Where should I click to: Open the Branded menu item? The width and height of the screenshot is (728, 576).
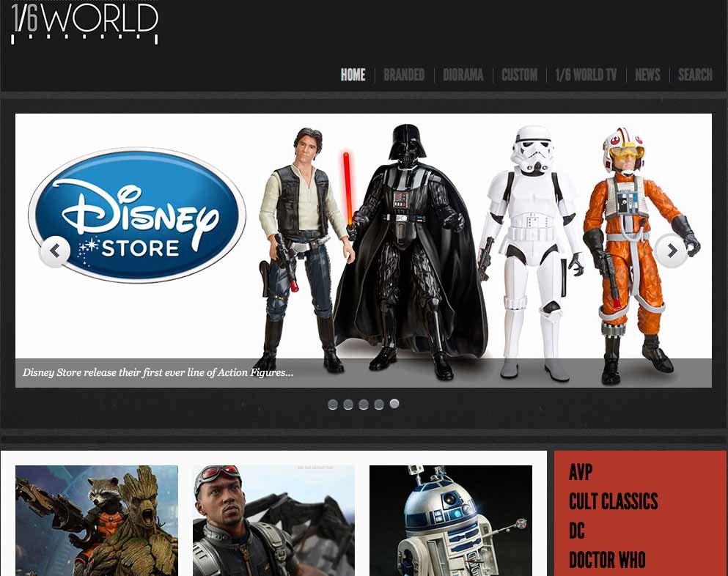tap(404, 75)
